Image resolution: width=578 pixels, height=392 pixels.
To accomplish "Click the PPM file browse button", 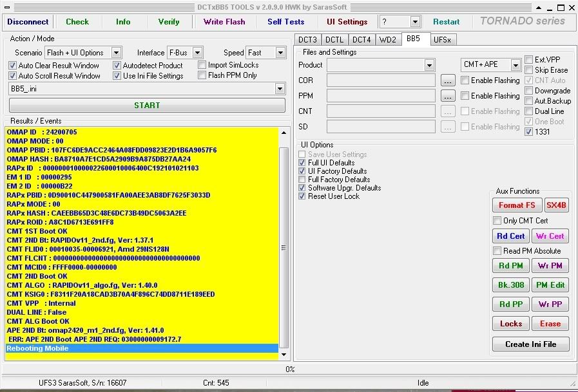I will click(447, 96).
